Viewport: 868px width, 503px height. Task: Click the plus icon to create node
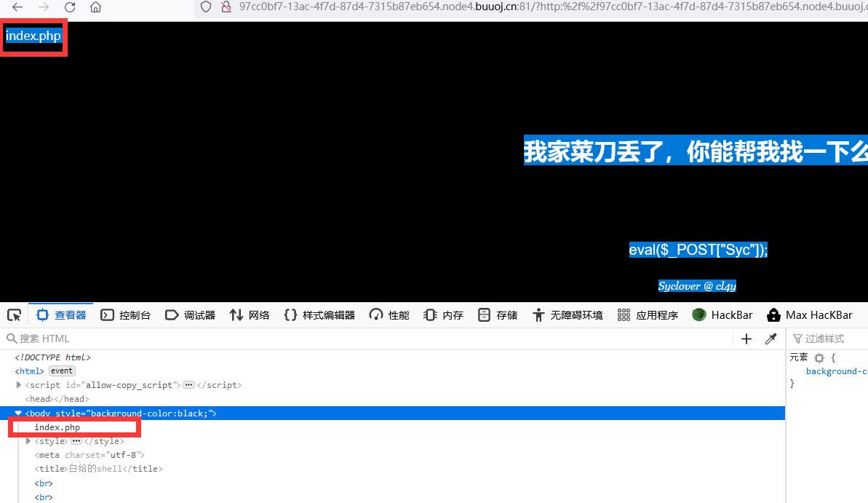click(746, 338)
